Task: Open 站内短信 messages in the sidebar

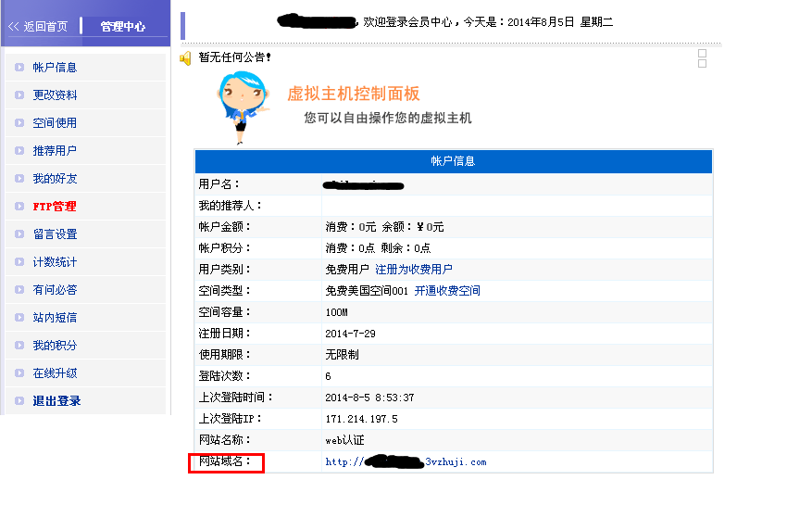Action: coord(55,318)
